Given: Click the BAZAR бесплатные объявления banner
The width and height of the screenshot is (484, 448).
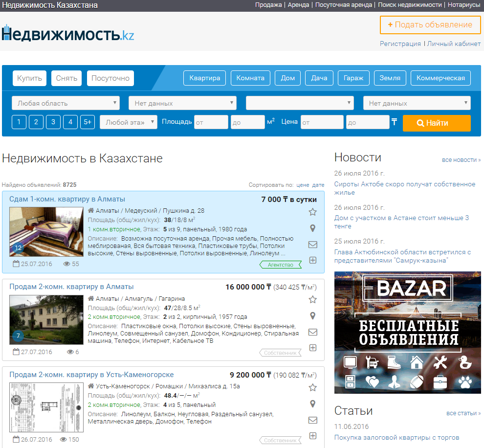Looking at the screenshot, I should (x=407, y=333).
